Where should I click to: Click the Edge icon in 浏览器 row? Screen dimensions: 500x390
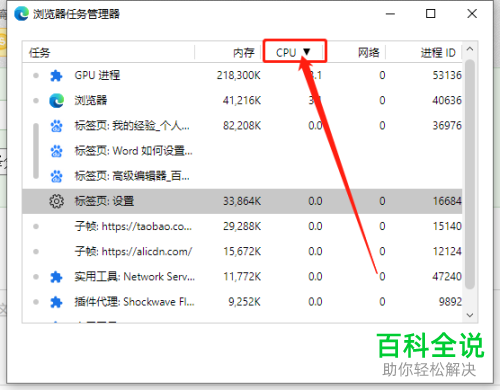(x=56, y=101)
